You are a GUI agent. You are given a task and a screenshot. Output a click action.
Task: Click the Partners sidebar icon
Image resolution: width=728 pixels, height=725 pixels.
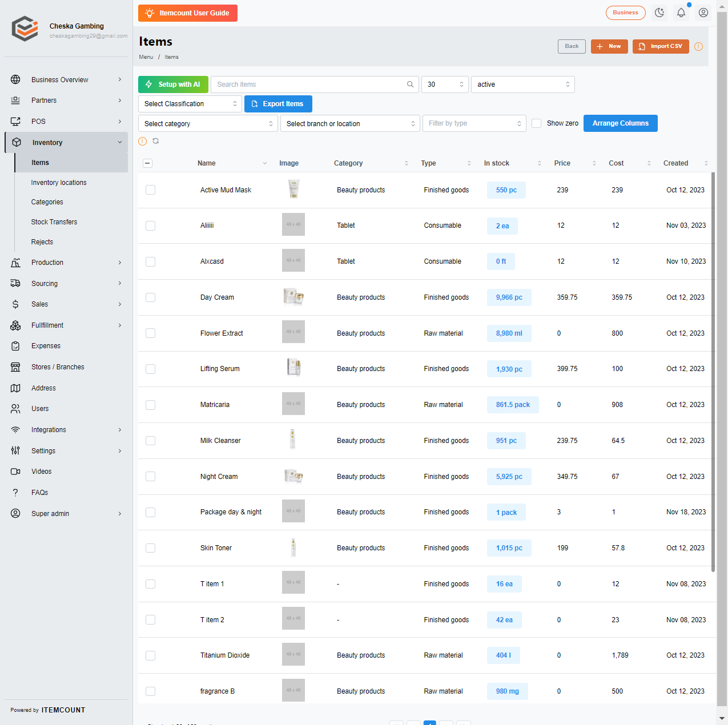click(15, 100)
